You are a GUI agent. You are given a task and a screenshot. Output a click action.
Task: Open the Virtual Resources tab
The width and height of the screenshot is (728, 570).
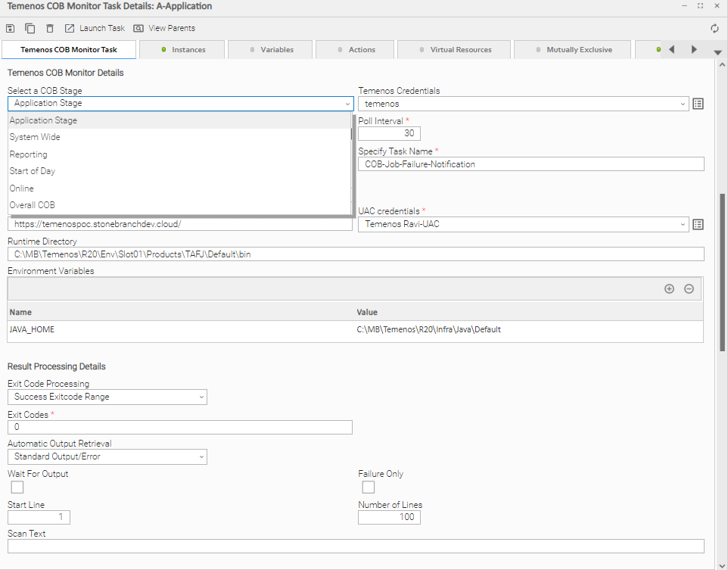coord(454,50)
